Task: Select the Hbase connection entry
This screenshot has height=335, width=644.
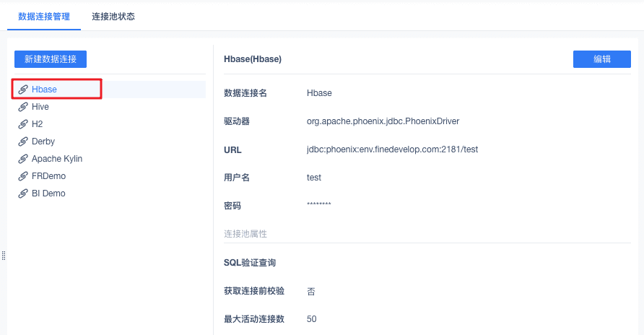Action: click(x=44, y=90)
